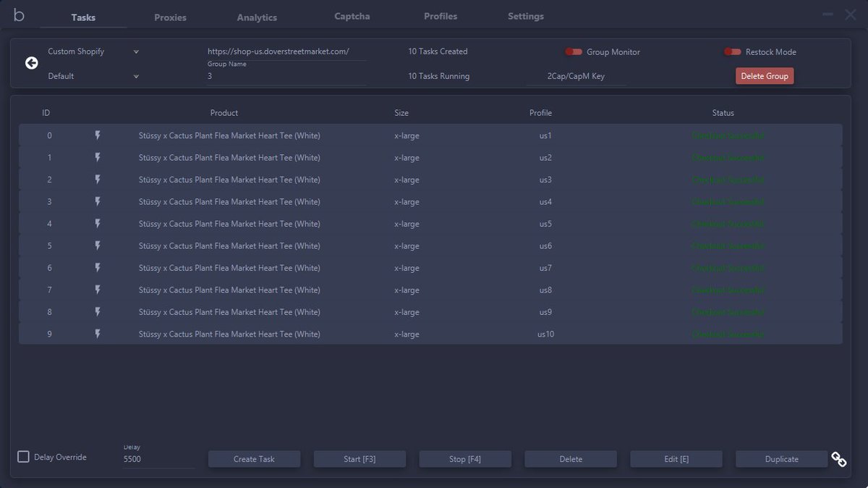The height and width of the screenshot is (488, 868).
Task: Open the Settings tab
Action: click(x=526, y=16)
